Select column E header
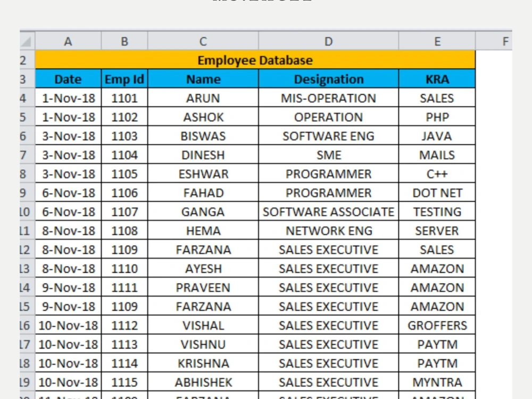 437,41
